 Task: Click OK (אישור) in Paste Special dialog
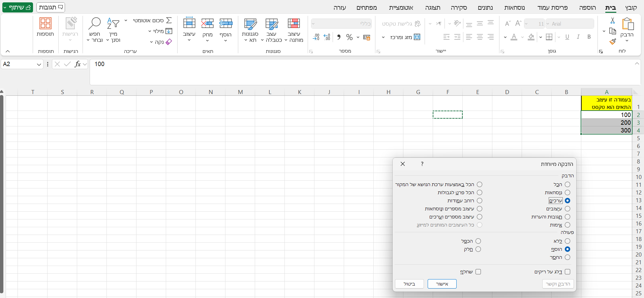pos(442,284)
